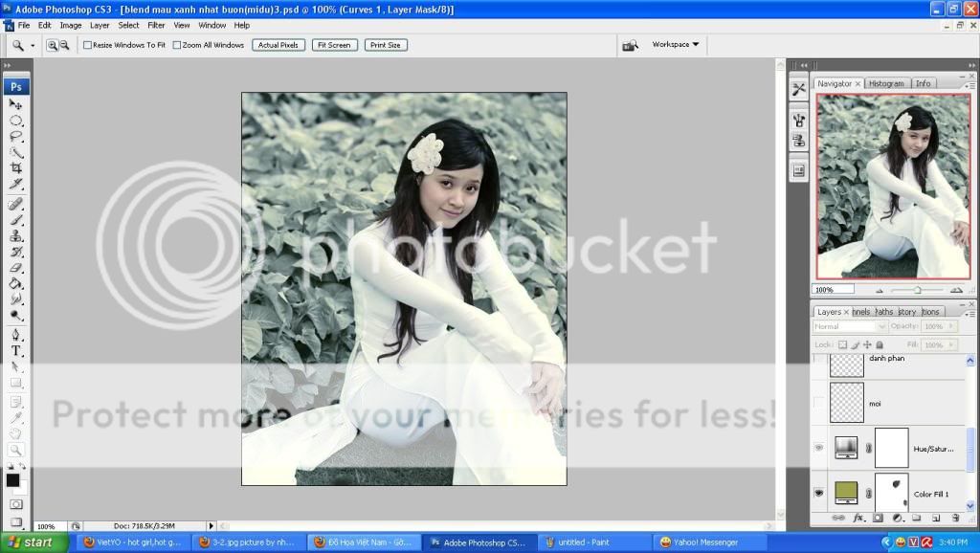Select the Eyedropper tool
Viewport: 980px width, 553px height.
coord(15,418)
